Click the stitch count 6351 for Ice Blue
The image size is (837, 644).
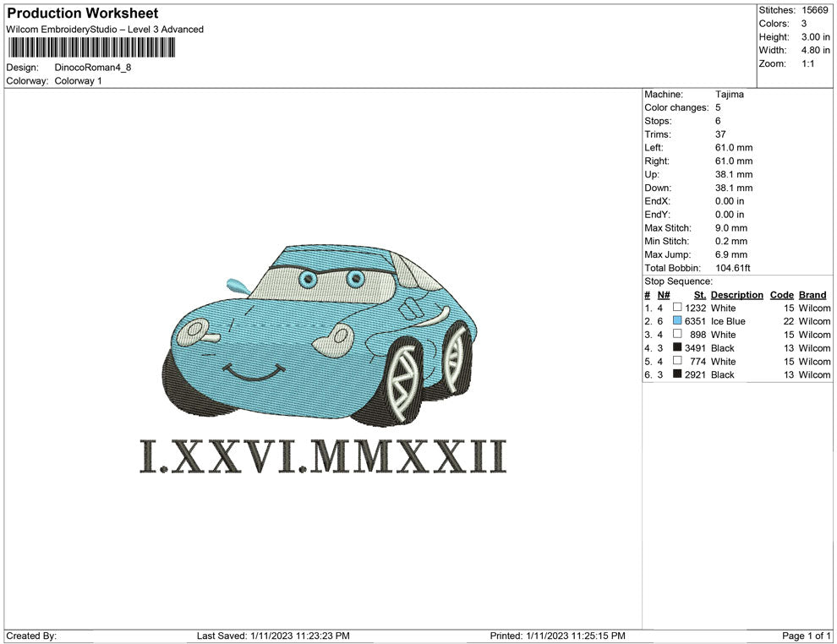(x=695, y=321)
